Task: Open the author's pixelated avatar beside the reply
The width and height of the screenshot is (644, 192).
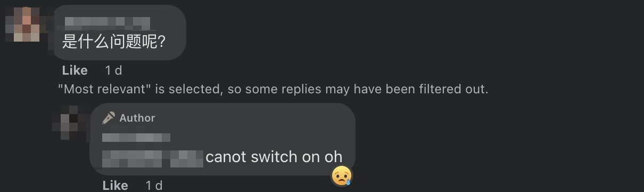Action: pos(69,123)
